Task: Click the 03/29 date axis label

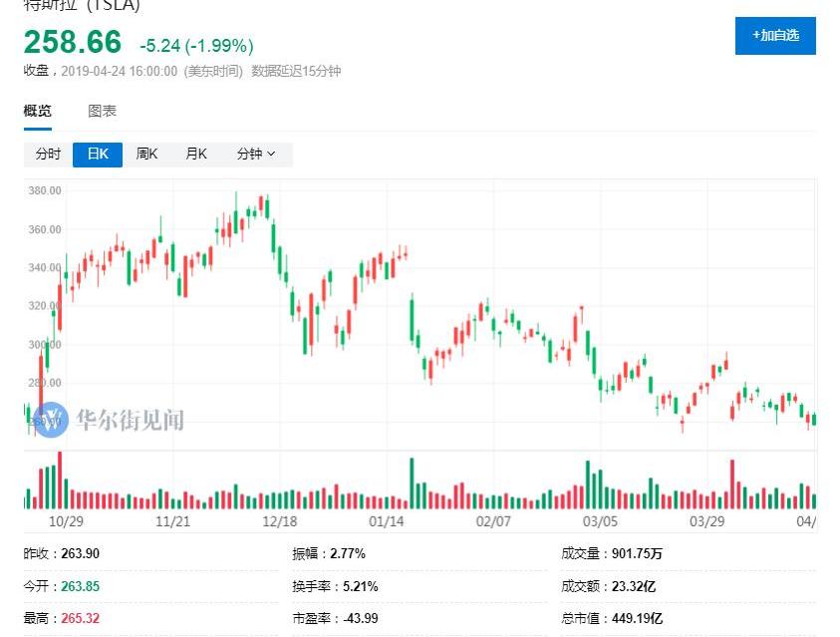Action: point(706,521)
